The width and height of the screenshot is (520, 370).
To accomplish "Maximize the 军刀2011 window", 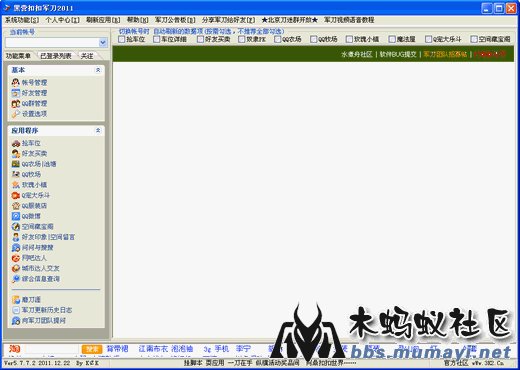I will 499,8.
